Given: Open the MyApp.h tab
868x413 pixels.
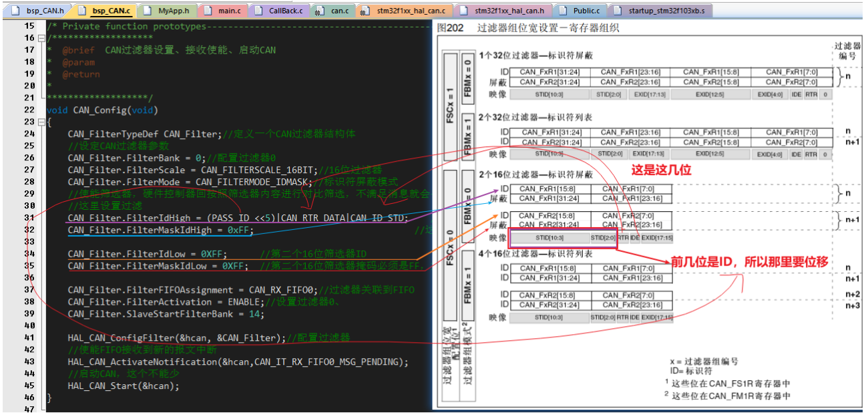Looking at the screenshot, I should pos(167,11).
